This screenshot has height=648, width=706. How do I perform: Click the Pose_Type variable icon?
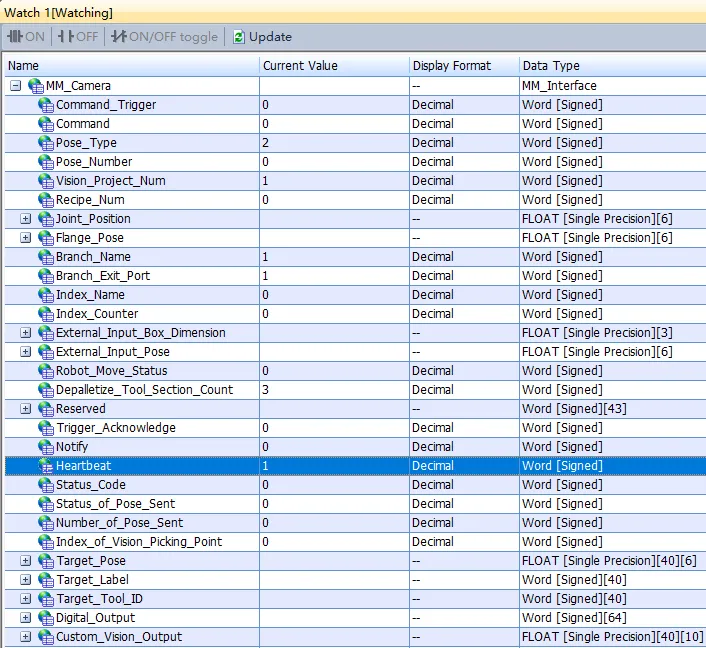pos(46,143)
